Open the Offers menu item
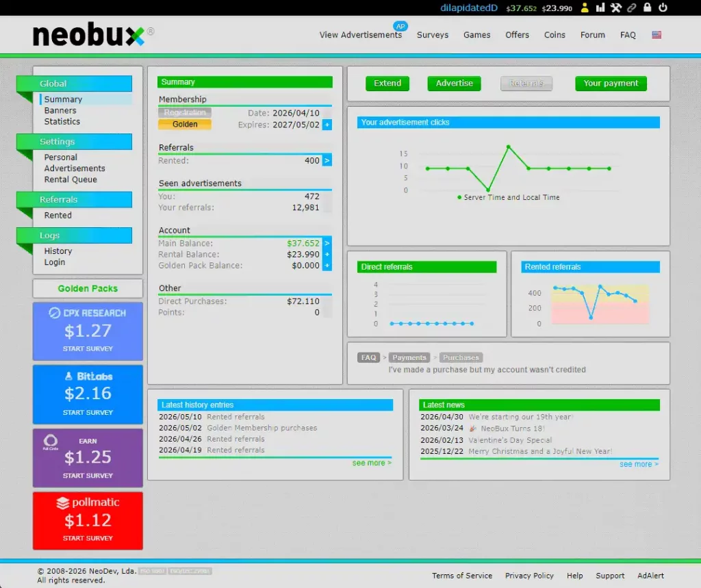 pos(517,35)
